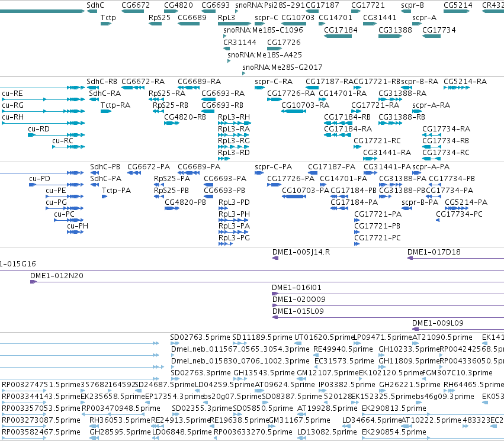The width and height of the screenshot is (504, 441).
Task: Select the cu-RC transcript label
Action: (x=63, y=141)
